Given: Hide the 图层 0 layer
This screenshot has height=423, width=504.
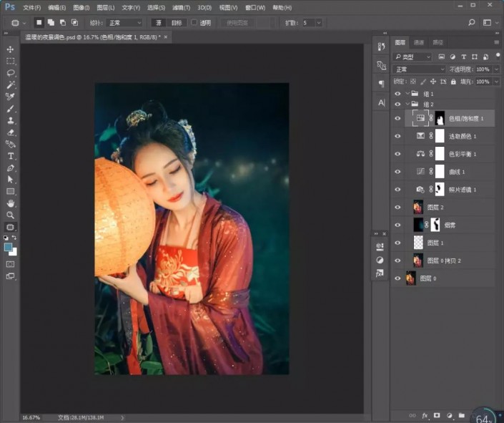Looking at the screenshot, I should [x=397, y=278].
